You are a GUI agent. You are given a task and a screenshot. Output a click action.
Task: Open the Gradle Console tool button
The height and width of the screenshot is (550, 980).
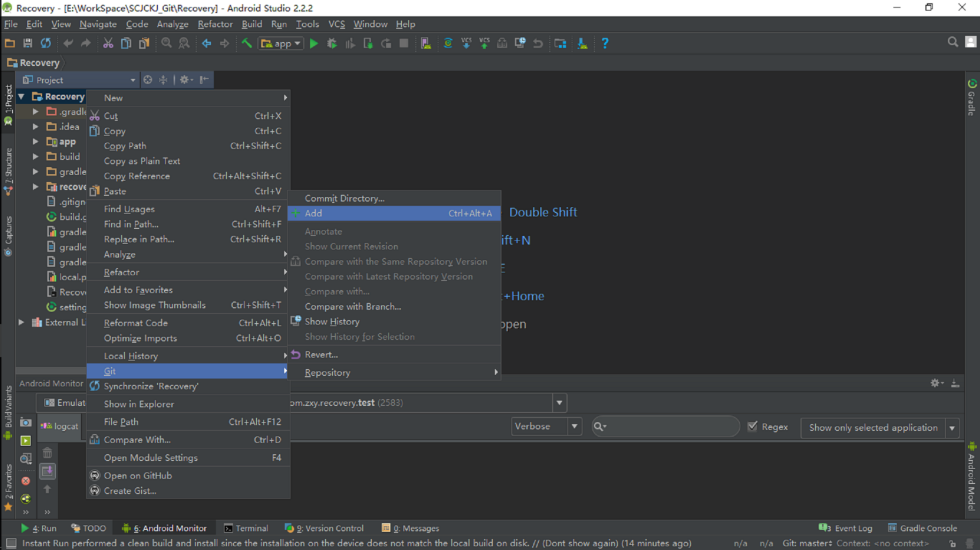tap(922, 528)
